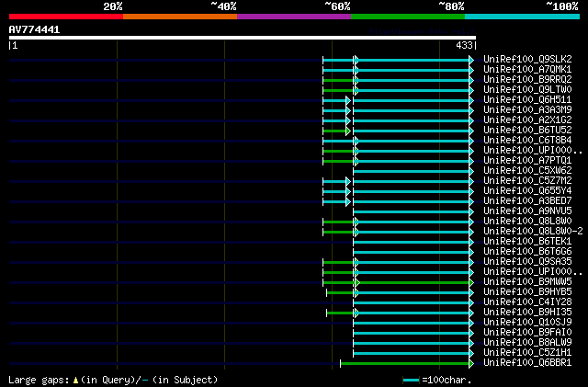Select the UniRef100_A9NVU5 label
The image size is (588, 387).
pyautogui.click(x=527, y=211)
